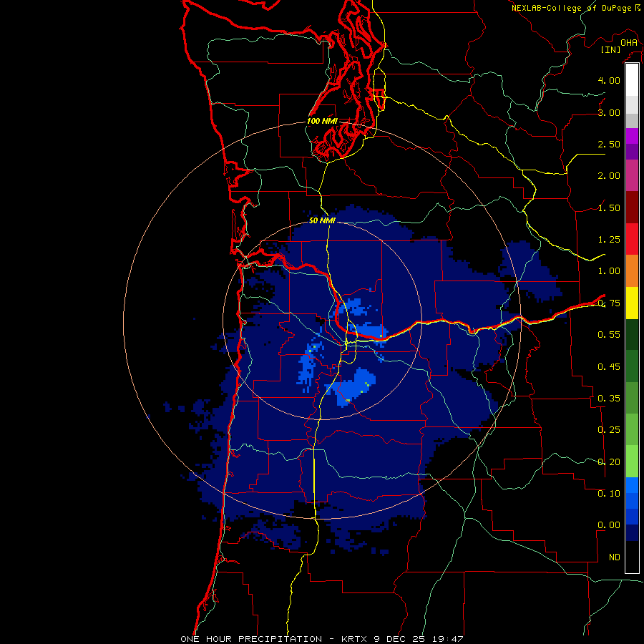644x644 pixels.
Task: Pick the bright red swatch beside 1.25
Action: (632, 239)
